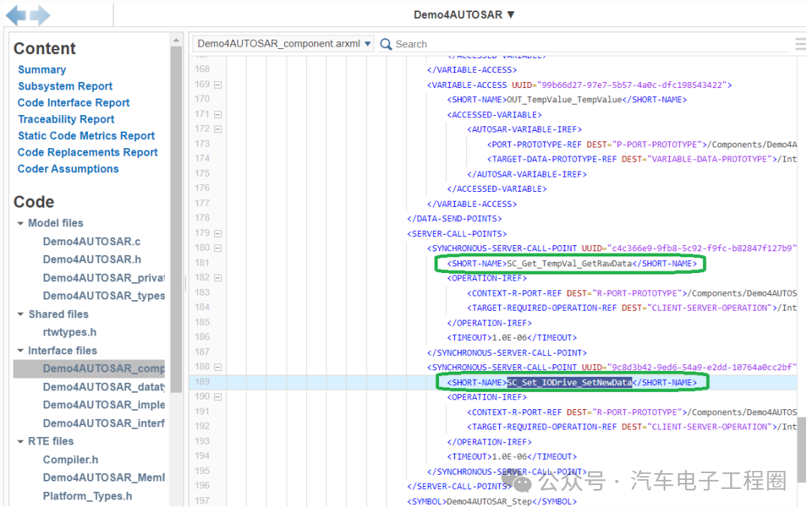Click the Content section heading
This screenshot has height=513, width=812.
pyautogui.click(x=44, y=48)
